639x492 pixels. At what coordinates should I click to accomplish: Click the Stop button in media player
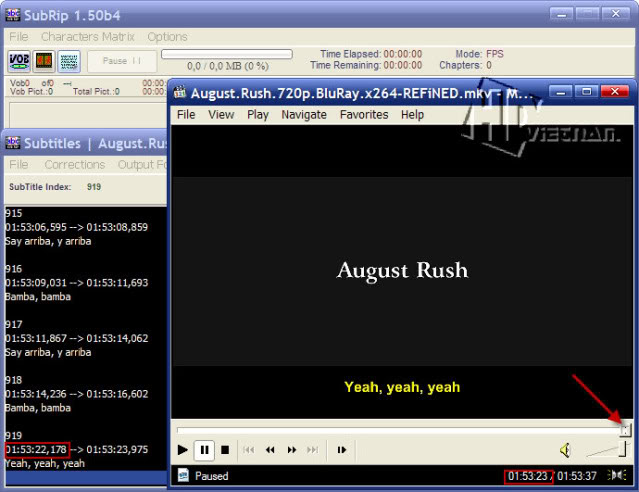pyautogui.click(x=225, y=450)
